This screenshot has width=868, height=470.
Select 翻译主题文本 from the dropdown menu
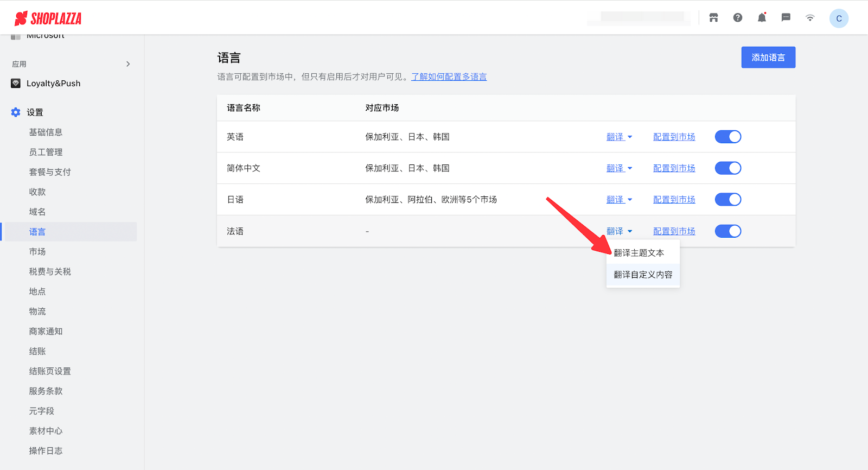click(x=639, y=253)
